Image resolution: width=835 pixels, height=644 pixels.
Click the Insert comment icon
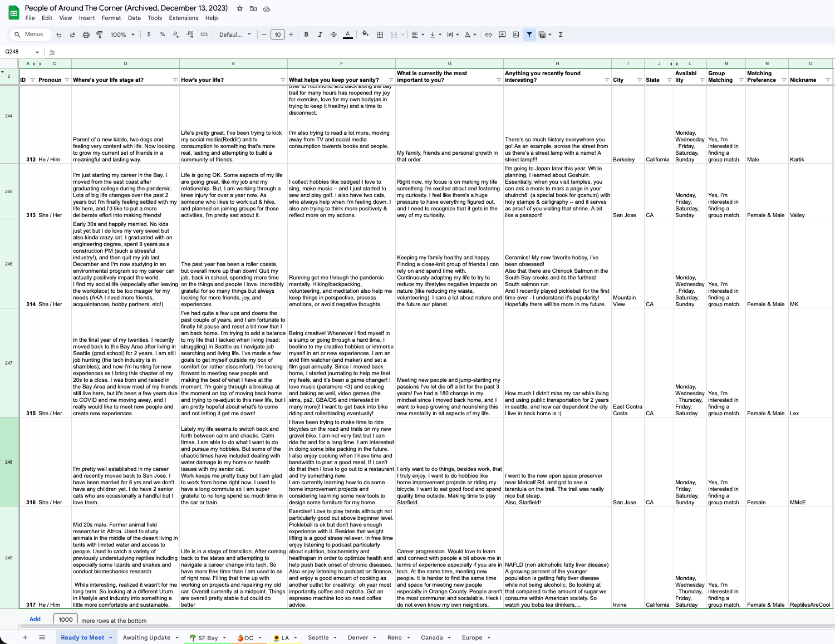[x=502, y=35]
